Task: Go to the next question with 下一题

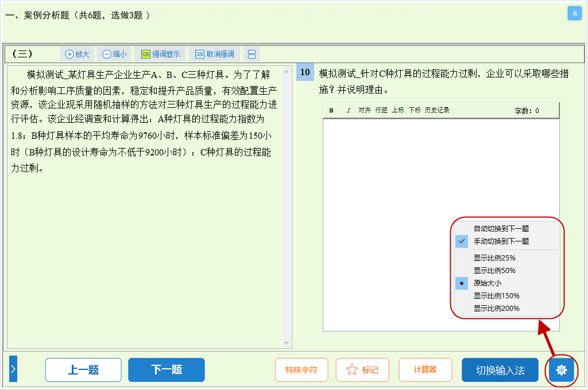Action: pos(166,370)
